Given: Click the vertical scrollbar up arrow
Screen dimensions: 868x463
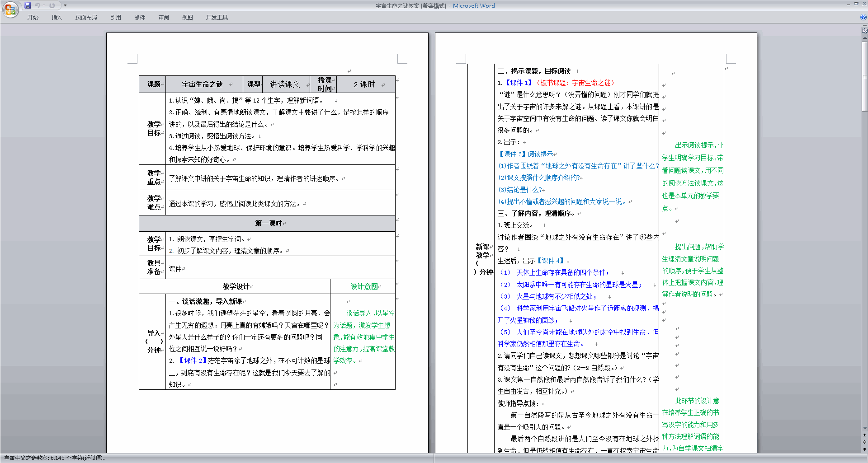Looking at the screenshot, I should [864, 38].
